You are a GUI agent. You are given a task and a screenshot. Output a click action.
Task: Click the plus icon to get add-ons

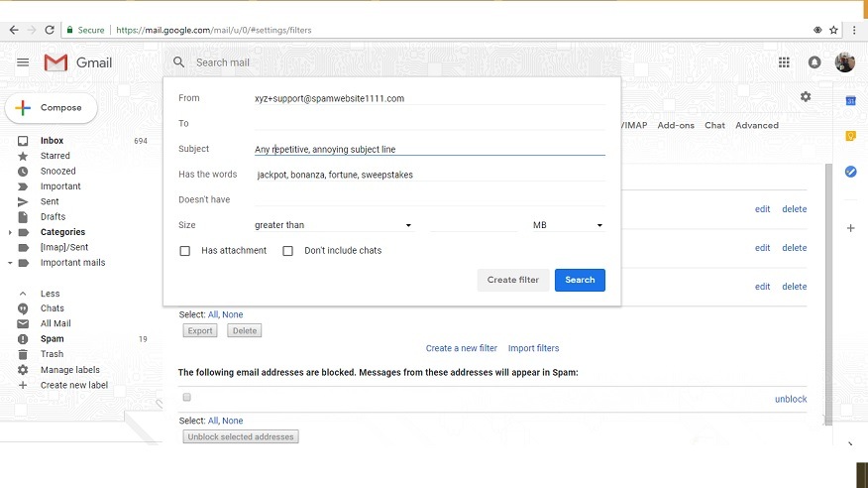tap(851, 228)
